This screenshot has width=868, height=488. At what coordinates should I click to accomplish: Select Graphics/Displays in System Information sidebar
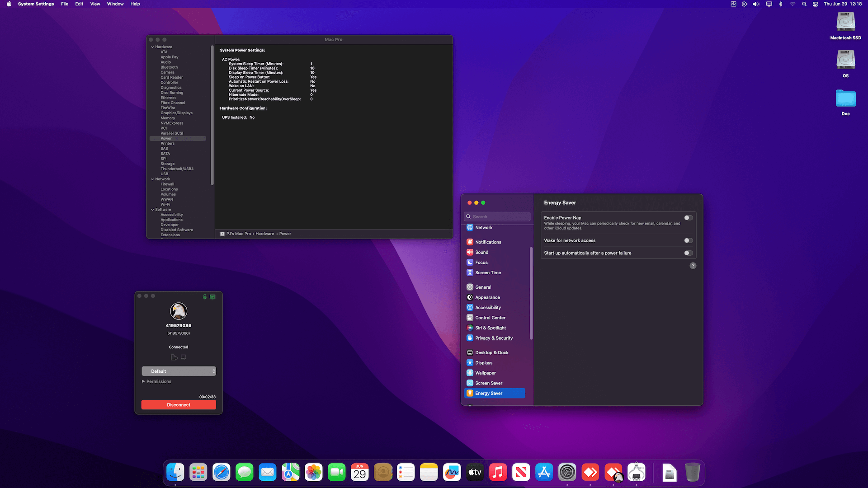(x=176, y=113)
